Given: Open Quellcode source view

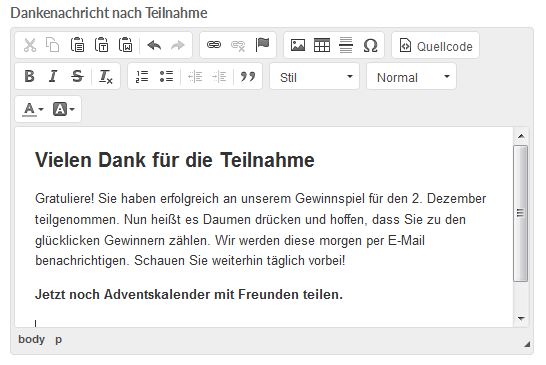Looking at the screenshot, I should coord(436,46).
